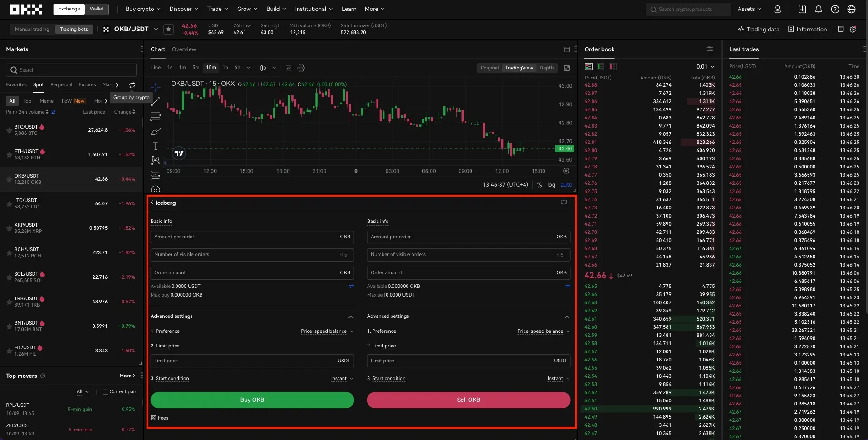Switch chart to Original view
This screenshot has width=868, height=440.
click(490, 68)
